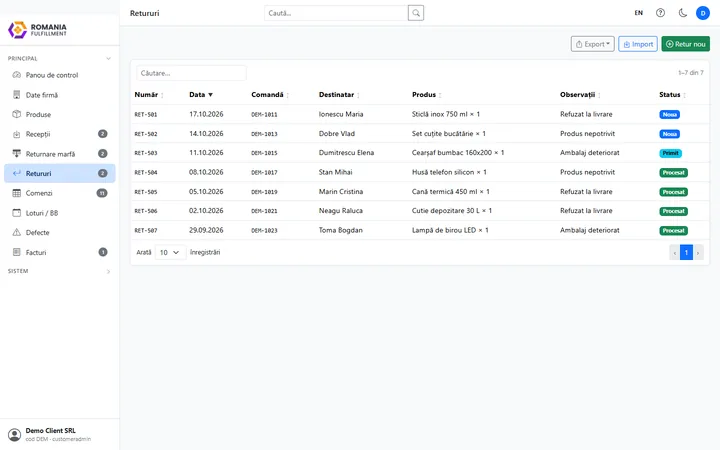Sort by Comandă column header
The width and height of the screenshot is (720, 450).
pyautogui.click(x=270, y=95)
